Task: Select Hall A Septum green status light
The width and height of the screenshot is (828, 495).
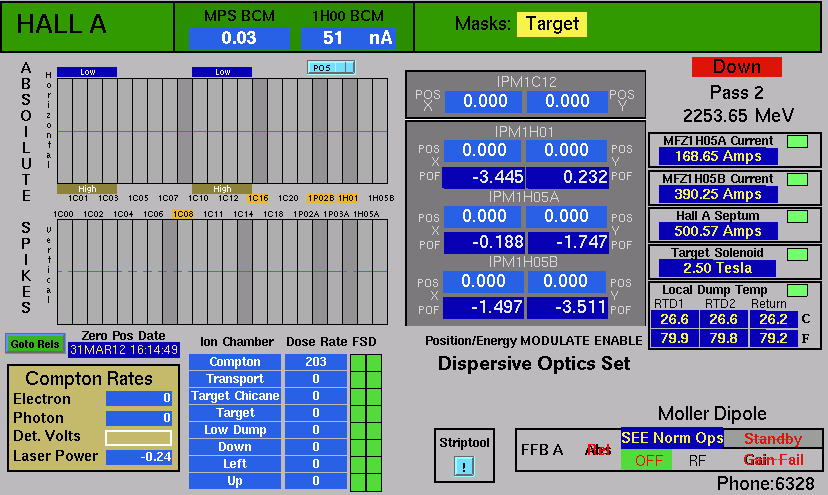Action: point(797,217)
